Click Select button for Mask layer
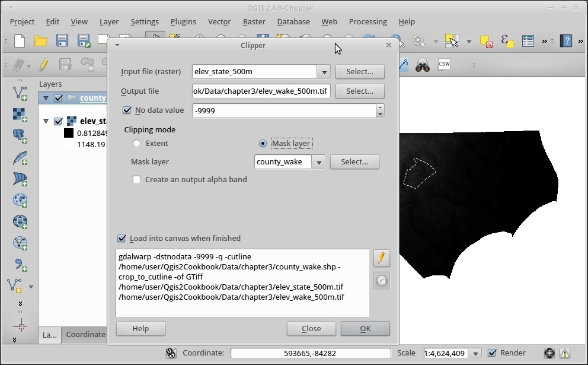 point(354,162)
